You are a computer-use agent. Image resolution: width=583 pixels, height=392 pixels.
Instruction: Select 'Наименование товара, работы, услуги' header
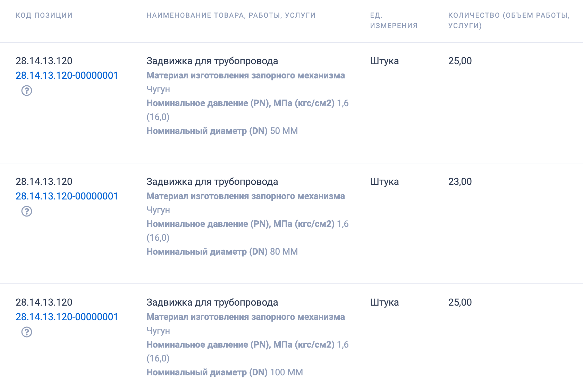pyautogui.click(x=231, y=15)
